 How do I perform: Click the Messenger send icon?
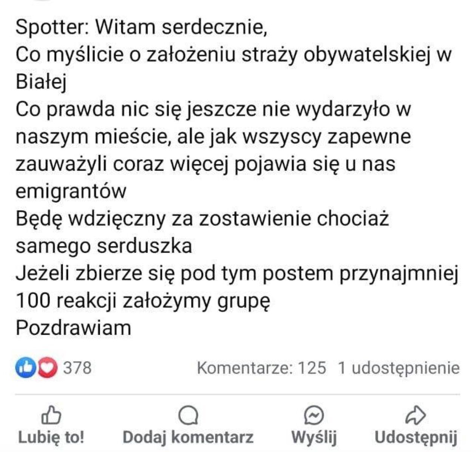[314, 416]
